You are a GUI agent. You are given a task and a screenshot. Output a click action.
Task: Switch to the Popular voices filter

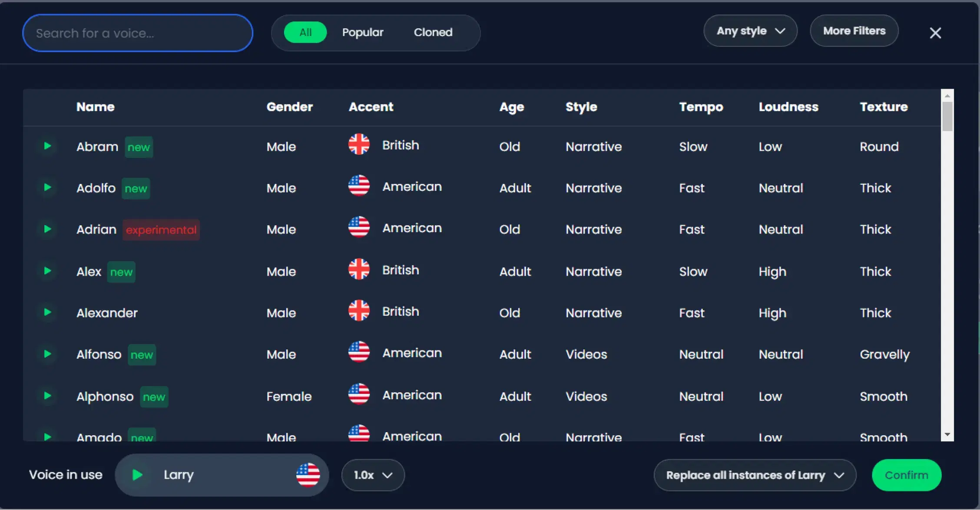(x=363, y=32)
